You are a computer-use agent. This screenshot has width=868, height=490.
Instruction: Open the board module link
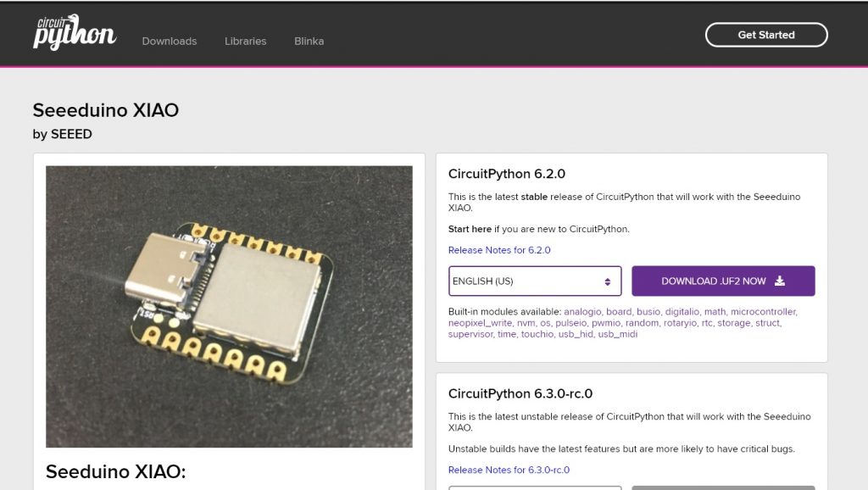619,312
